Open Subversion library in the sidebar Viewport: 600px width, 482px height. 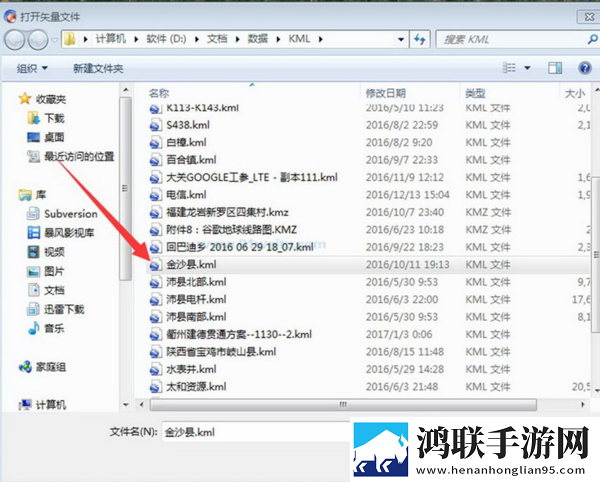click(62, 213)
